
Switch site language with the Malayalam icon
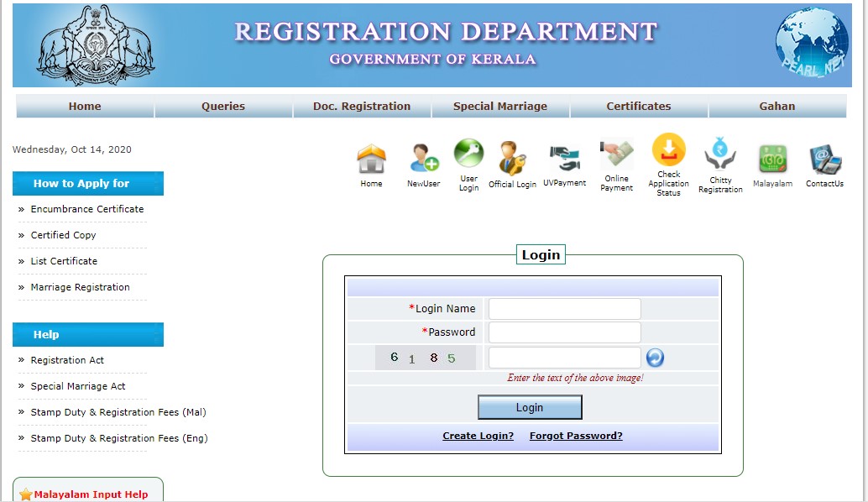[772, 159]
